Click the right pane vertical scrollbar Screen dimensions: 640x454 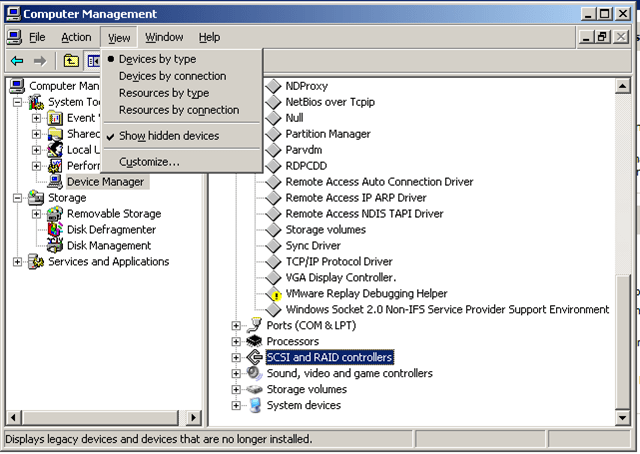coord(624,200)
